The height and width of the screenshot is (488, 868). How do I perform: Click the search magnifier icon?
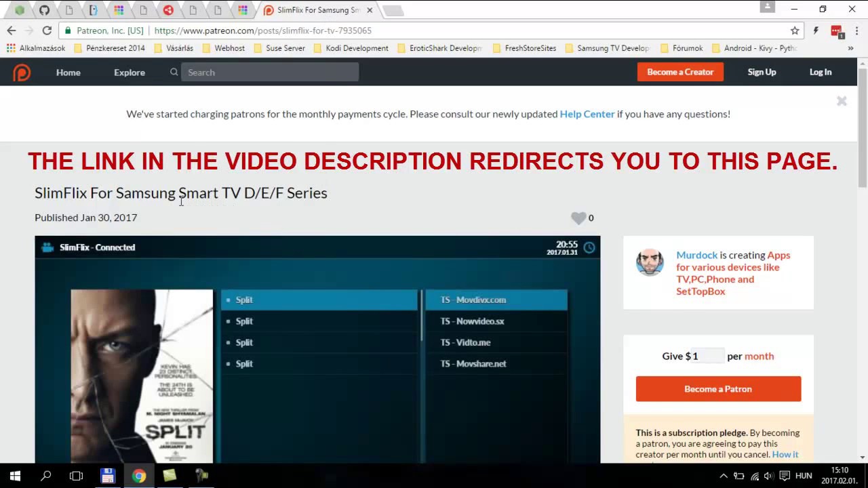(174, 72)
